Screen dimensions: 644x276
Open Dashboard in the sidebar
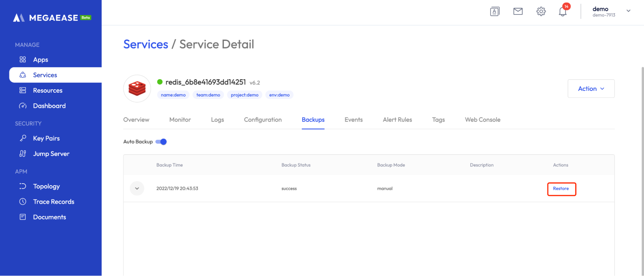pos(49,106)
